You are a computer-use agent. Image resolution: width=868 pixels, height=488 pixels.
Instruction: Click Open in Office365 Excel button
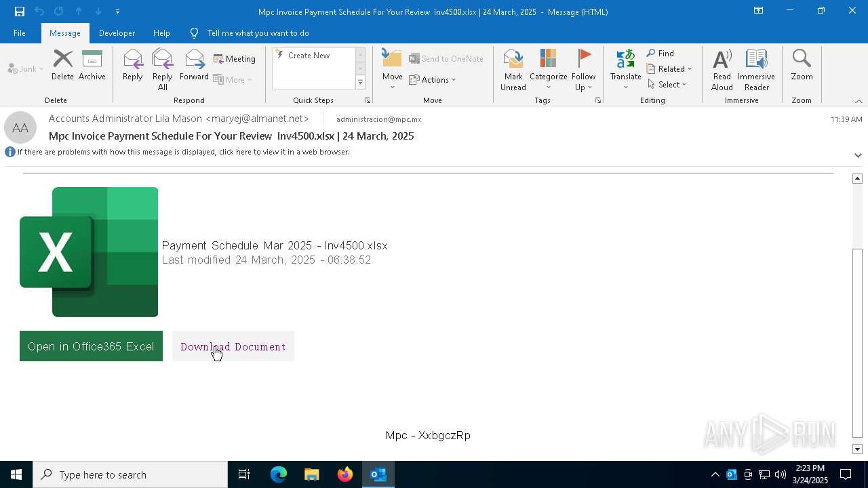(91, 346)
